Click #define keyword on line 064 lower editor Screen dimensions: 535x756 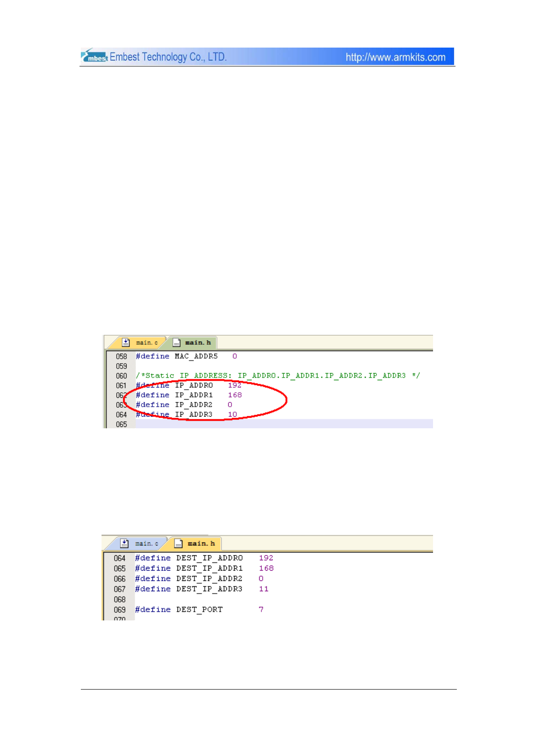coord(153,558)
